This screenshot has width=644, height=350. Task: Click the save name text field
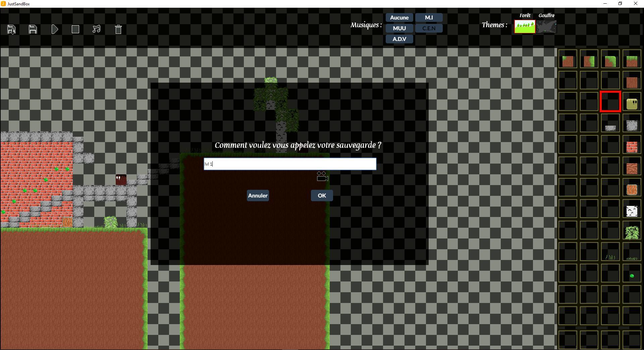289,164
